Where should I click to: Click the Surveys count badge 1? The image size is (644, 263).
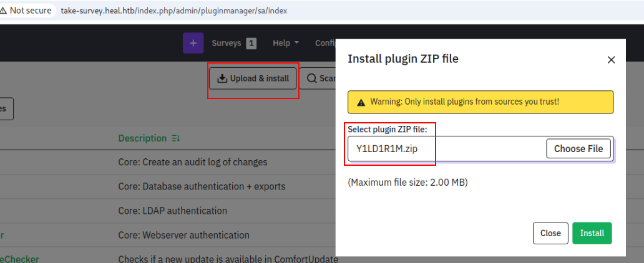click(251, 43)
